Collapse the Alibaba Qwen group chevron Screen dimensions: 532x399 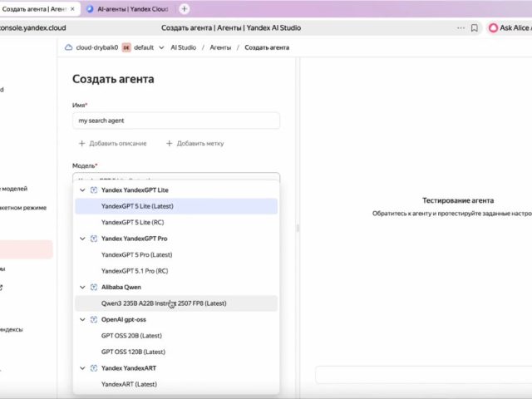[82, 287]
